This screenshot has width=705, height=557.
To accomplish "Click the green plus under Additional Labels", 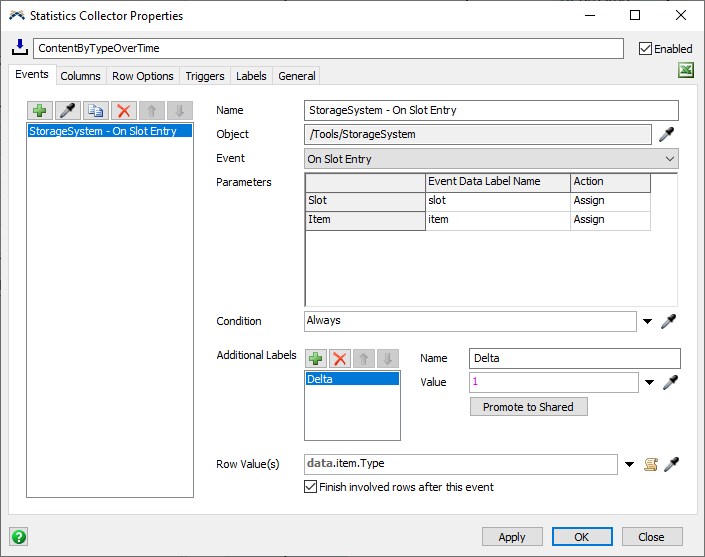I will pos(315,358).
